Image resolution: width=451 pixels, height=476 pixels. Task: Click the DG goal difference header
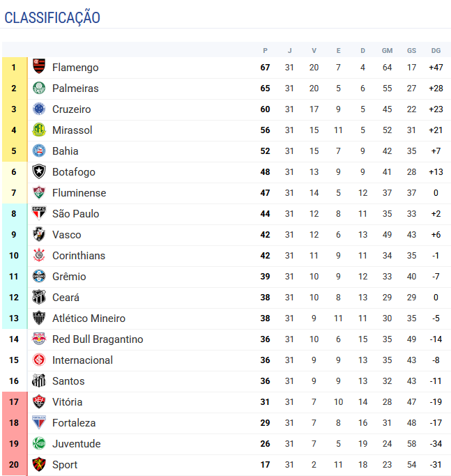[x=436, y=50]
